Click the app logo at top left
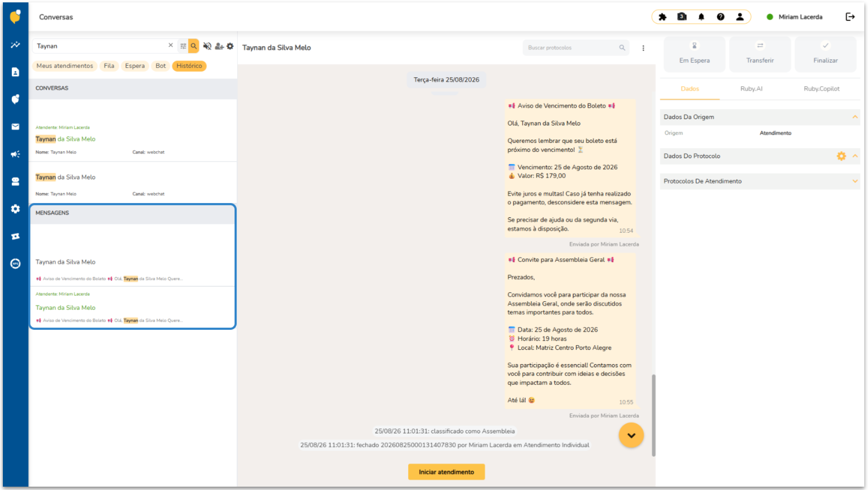The height and width of the screenshot is (490, 868). (15, 17)
